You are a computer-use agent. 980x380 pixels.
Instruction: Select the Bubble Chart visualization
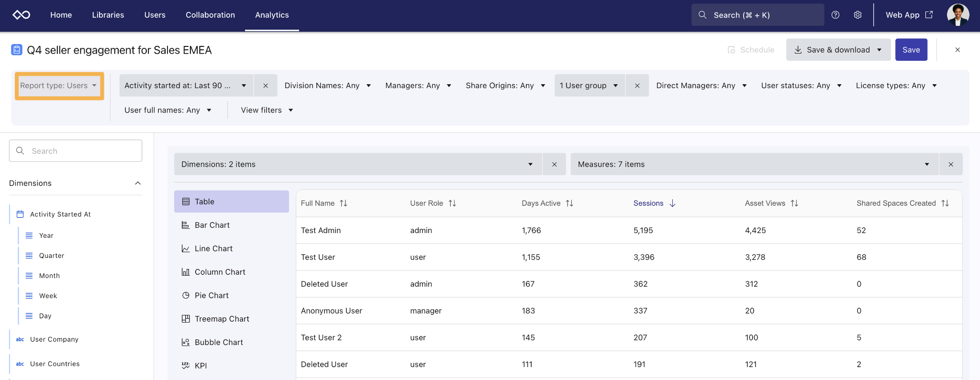tap(219, 342)
